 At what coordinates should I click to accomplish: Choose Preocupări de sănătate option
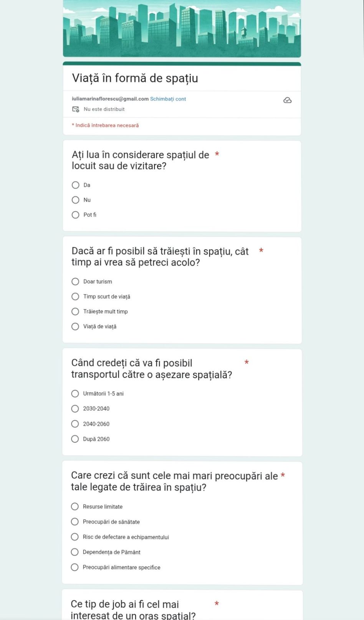coord(75,522)
